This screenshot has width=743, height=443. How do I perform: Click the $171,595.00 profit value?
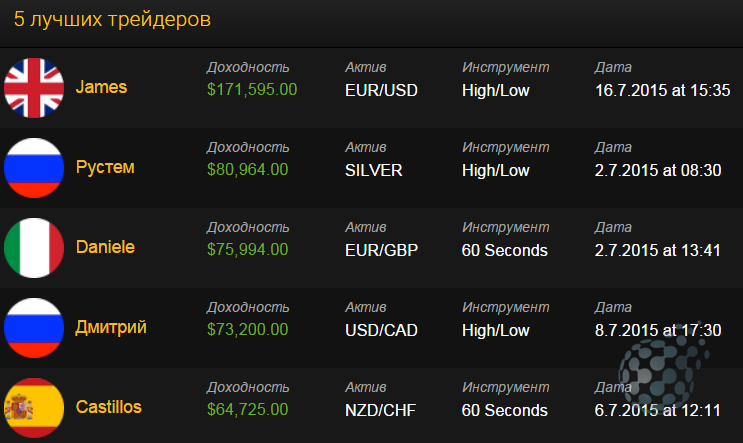coord(252,90)
